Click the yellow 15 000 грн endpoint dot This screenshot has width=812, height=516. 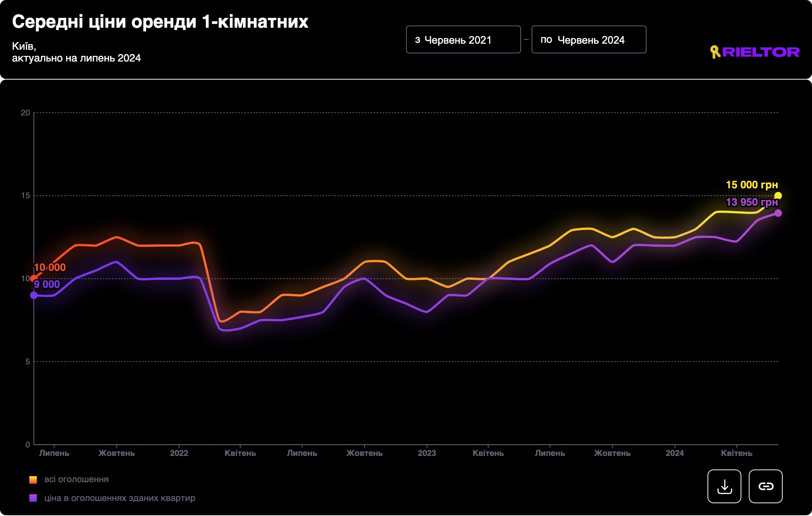[x=778, y=196]
